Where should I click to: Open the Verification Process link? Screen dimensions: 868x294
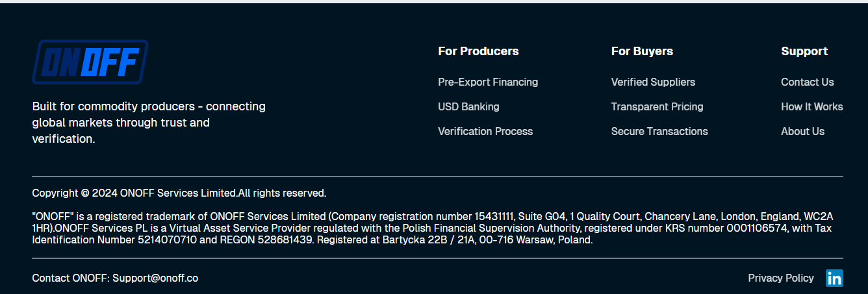tap(485, 131)
